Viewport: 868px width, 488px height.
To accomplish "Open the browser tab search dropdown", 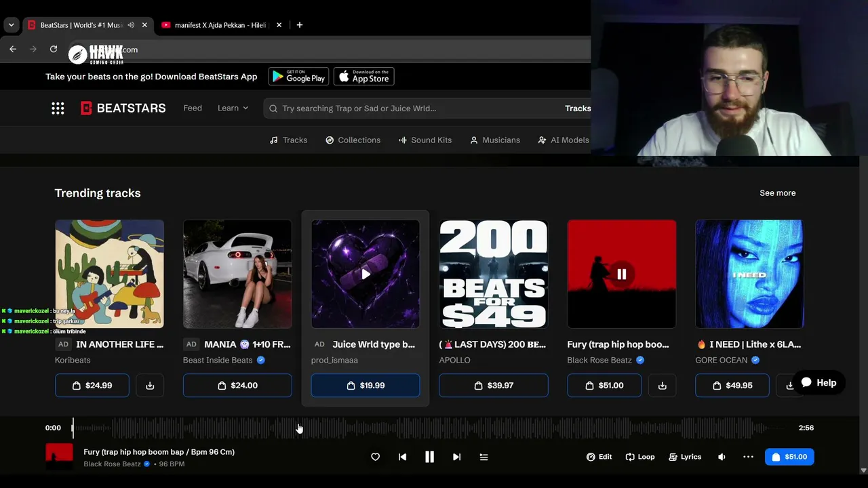I will [x=11, y=25].
